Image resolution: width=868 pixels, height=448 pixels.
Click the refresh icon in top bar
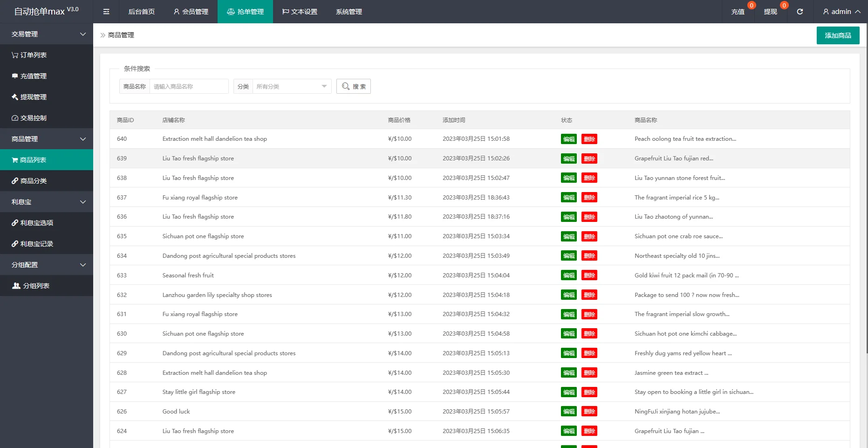(x=800, y=12)
